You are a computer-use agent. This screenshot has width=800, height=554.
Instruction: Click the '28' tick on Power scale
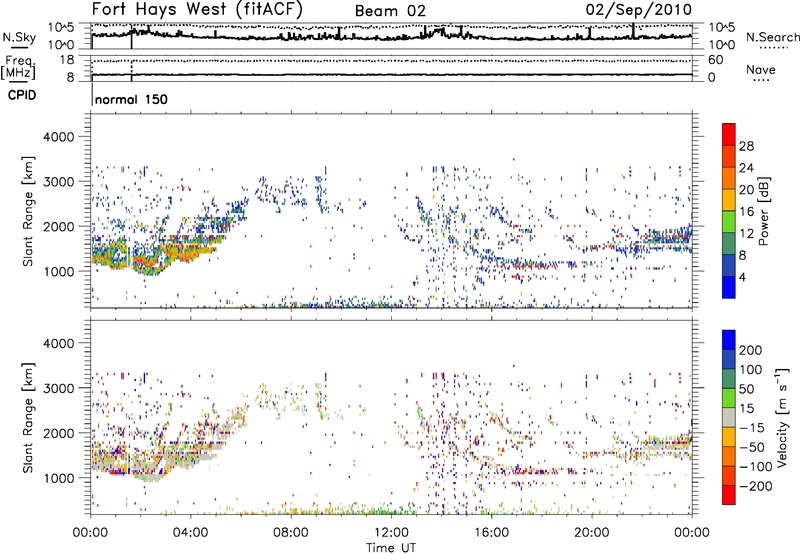pyautogui.click(x=746, y=146)
